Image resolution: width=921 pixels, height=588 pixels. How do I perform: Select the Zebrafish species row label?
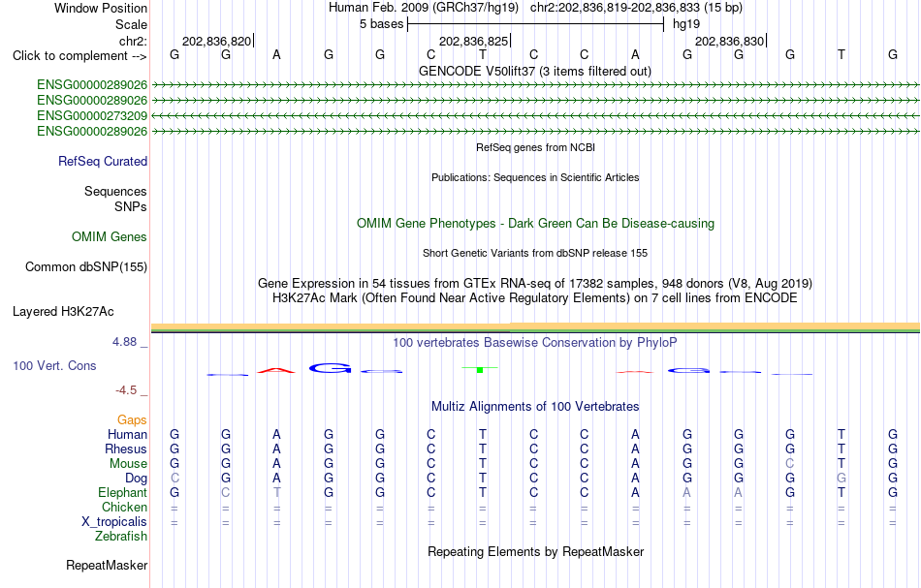(x=121, y=536)
